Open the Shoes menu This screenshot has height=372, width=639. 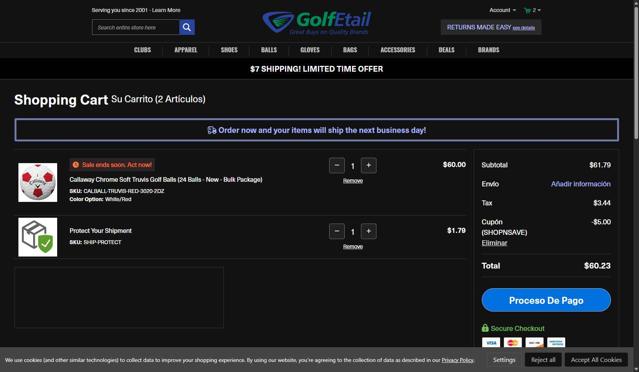[229, 50]
